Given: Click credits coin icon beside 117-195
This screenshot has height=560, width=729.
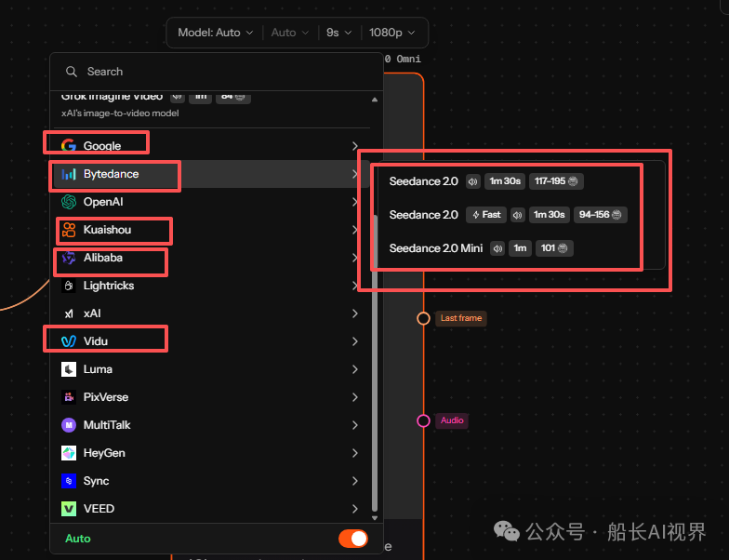Looking at the screenshot, I should coord(573,181).
